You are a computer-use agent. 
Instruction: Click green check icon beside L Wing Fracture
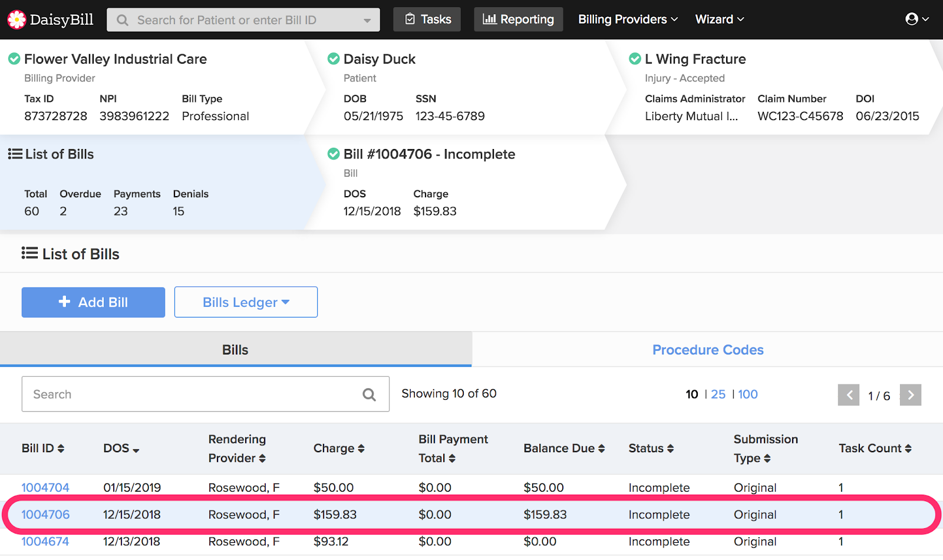tap(635, 59)
